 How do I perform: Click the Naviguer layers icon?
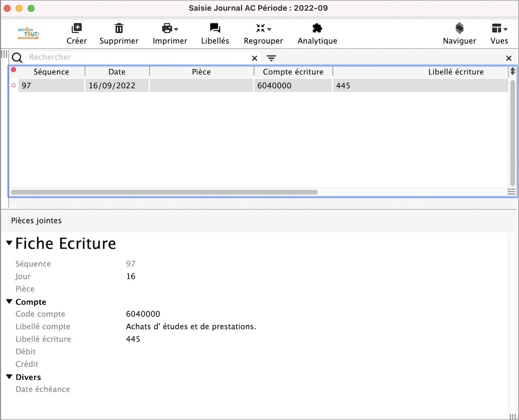[459, 28]
